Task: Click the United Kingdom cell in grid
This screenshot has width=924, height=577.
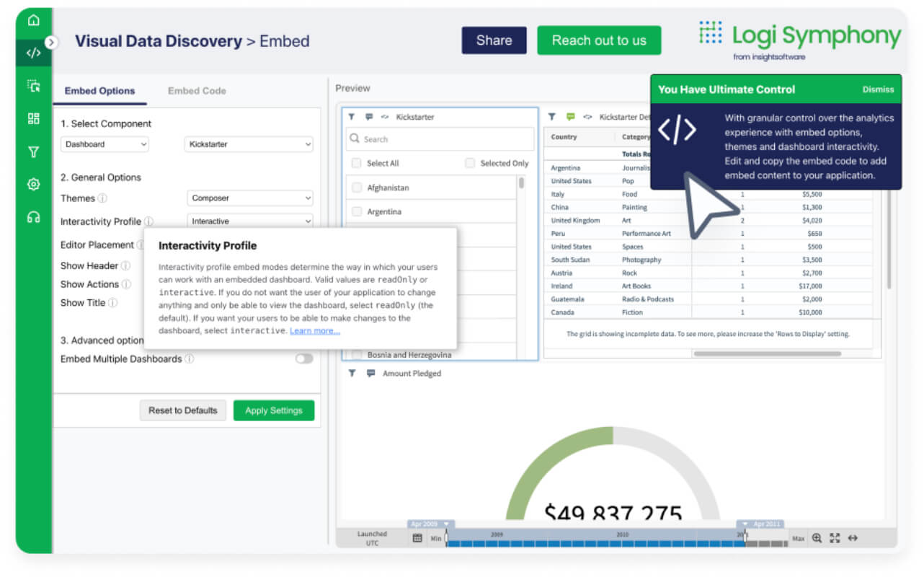Action: [x=575, y=221]
